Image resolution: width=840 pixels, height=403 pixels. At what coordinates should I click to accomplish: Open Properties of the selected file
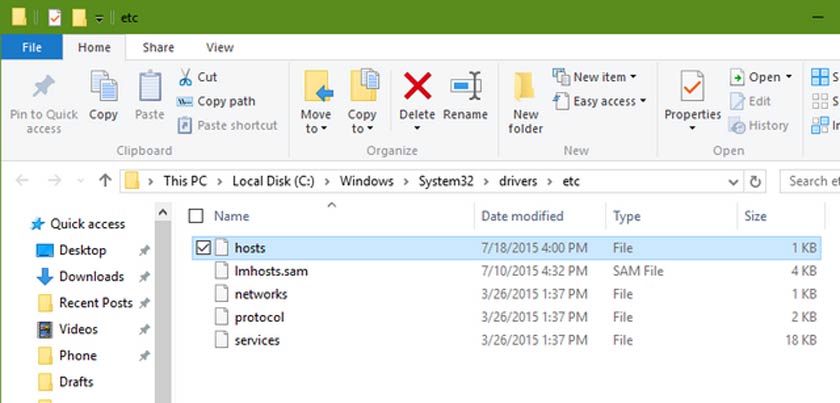click(693, 95)
